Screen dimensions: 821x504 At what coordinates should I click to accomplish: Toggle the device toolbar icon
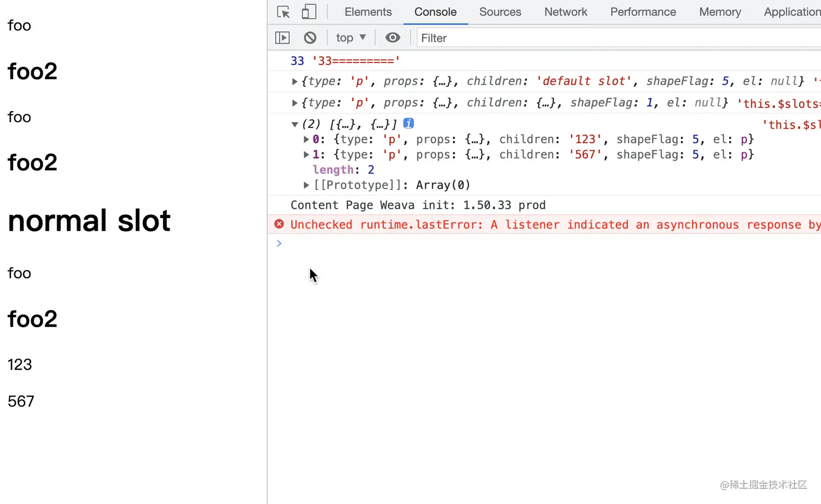(309, 12)
